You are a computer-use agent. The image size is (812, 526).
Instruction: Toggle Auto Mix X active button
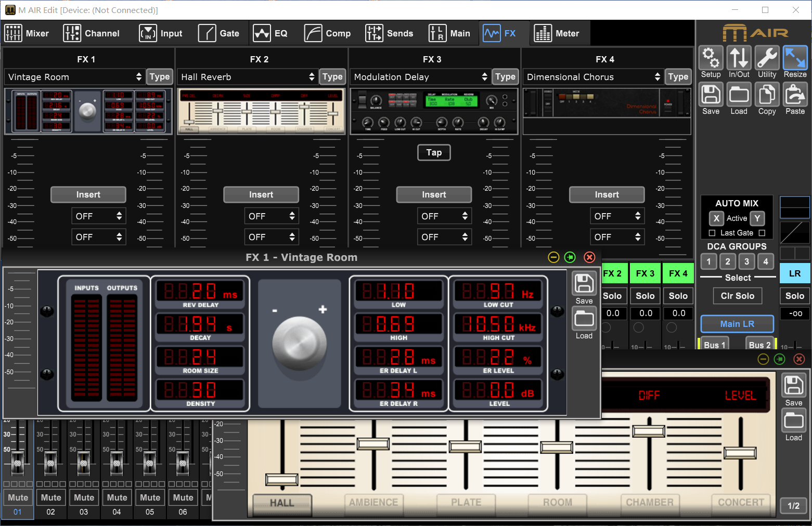[x=716, y=218]
